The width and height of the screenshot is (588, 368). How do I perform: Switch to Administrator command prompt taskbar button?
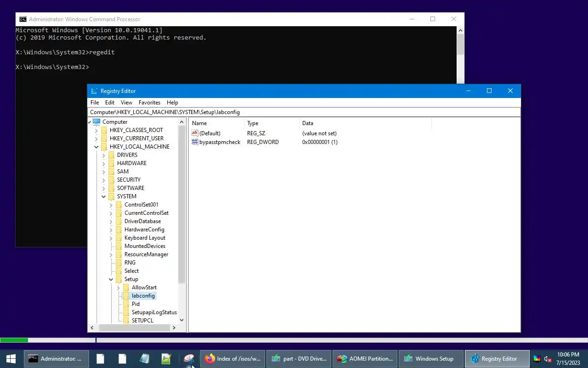tap(56, 359)
